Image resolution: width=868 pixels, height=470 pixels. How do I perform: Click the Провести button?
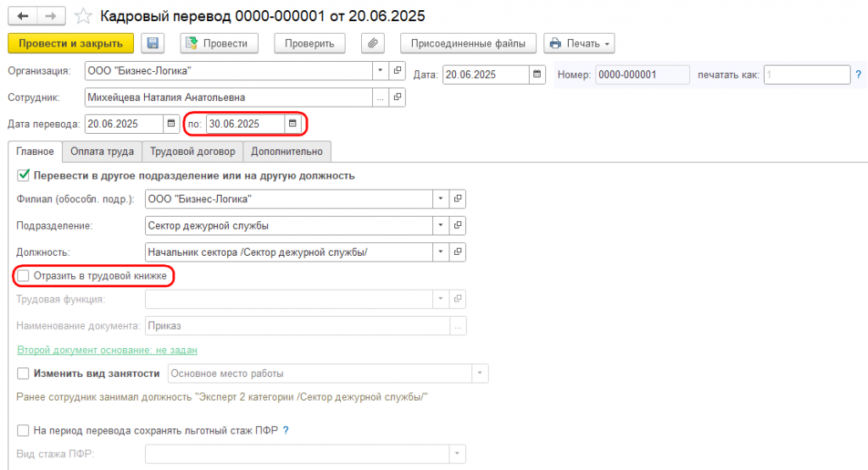220,43
